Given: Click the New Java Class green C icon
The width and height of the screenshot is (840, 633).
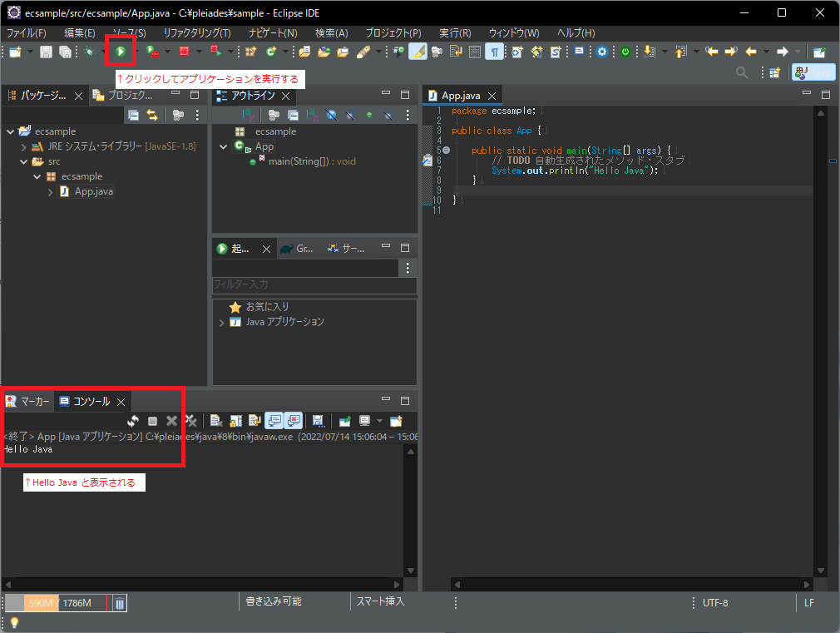Looking at the screenshot, I should coord(271,52).
